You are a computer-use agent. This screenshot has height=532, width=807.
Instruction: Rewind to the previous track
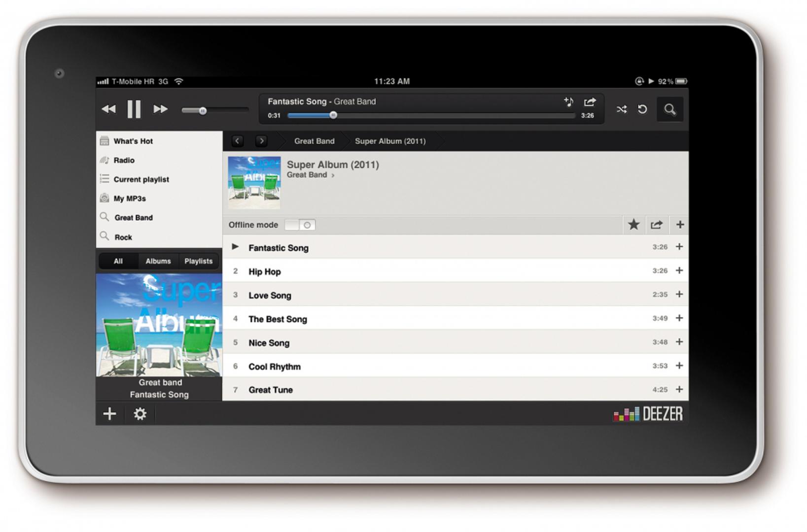point(108,109)
